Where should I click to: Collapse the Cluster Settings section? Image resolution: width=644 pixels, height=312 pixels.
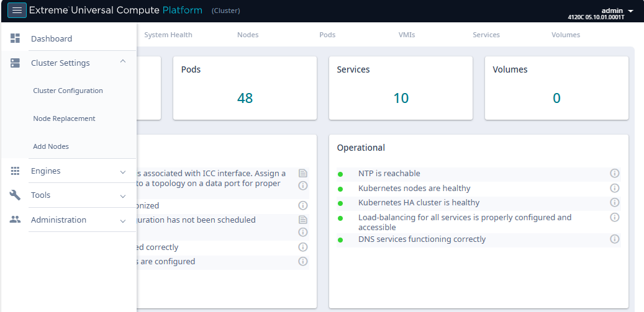[x=123, y=61]
